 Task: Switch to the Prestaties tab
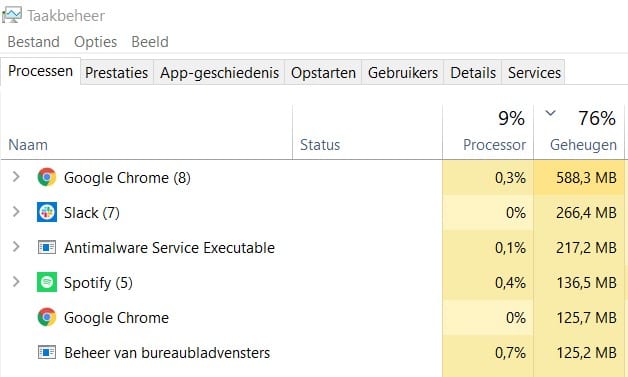click(117, 73)
